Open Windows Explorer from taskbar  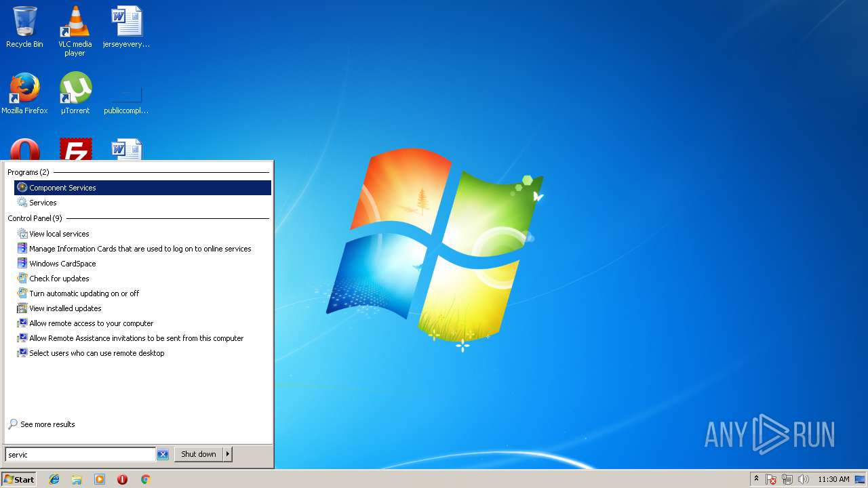pyautogui.click(x=77, y=479)
